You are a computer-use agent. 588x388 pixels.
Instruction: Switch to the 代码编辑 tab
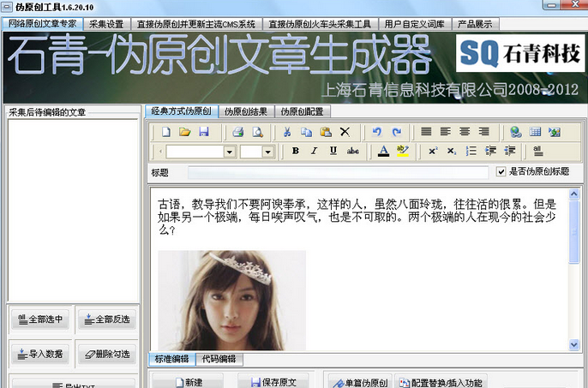click(219, 359)
